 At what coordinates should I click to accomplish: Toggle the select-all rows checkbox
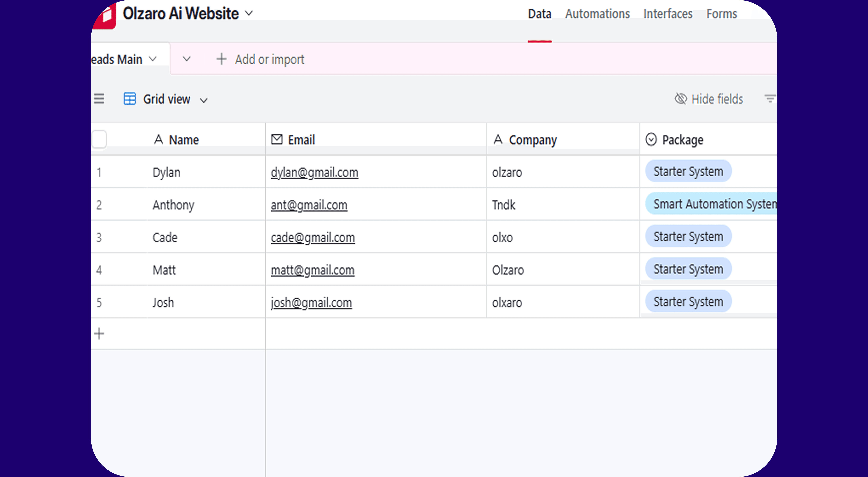tap(99, 139)
